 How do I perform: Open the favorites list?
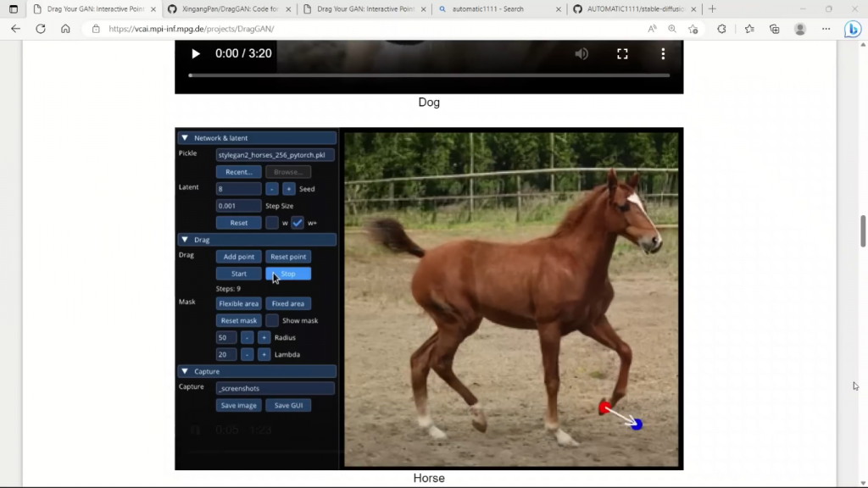(749, 29)
